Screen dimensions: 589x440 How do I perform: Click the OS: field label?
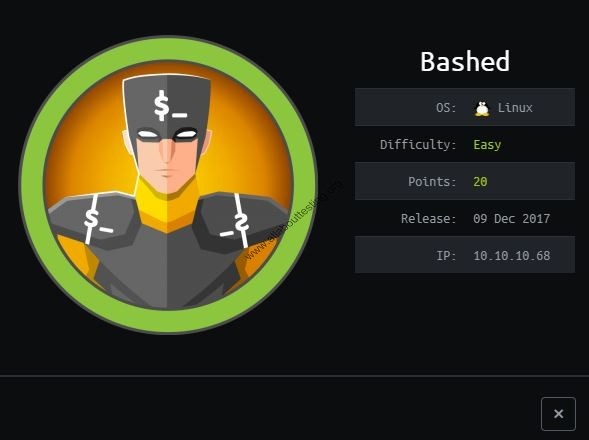pyautogui.click(x=446, y=108)
